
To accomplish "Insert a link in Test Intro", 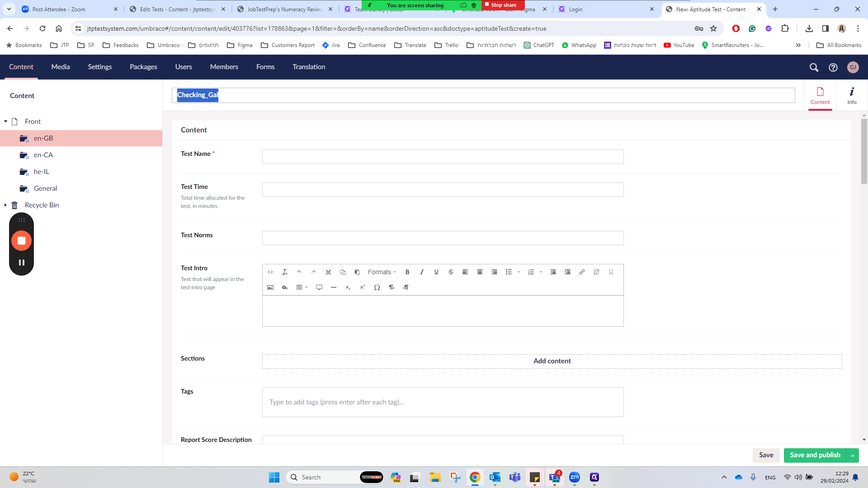I will coord(582,272).
